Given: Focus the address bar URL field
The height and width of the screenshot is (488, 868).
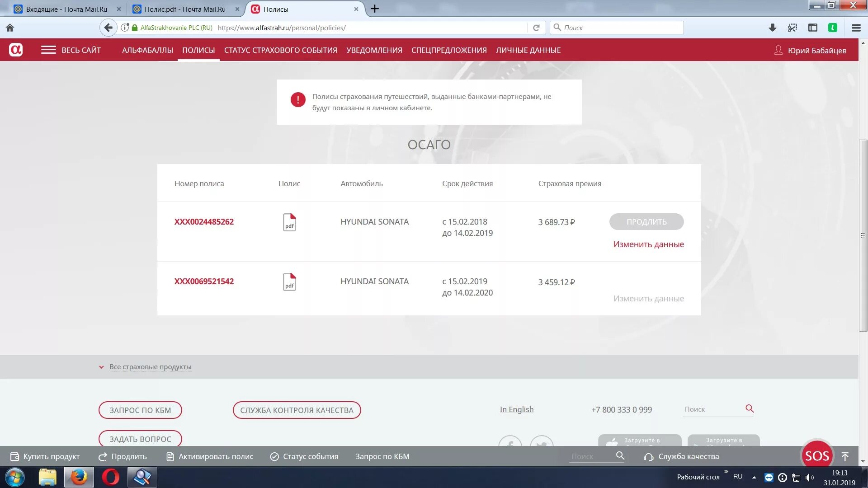Looking at the screenshot, I should [x=371, y=28].
